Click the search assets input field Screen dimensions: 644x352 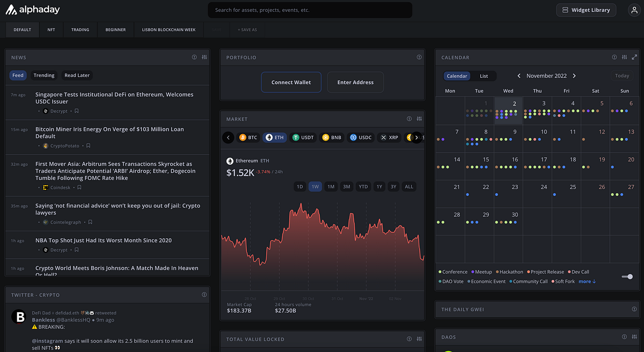tap(310, 10)
